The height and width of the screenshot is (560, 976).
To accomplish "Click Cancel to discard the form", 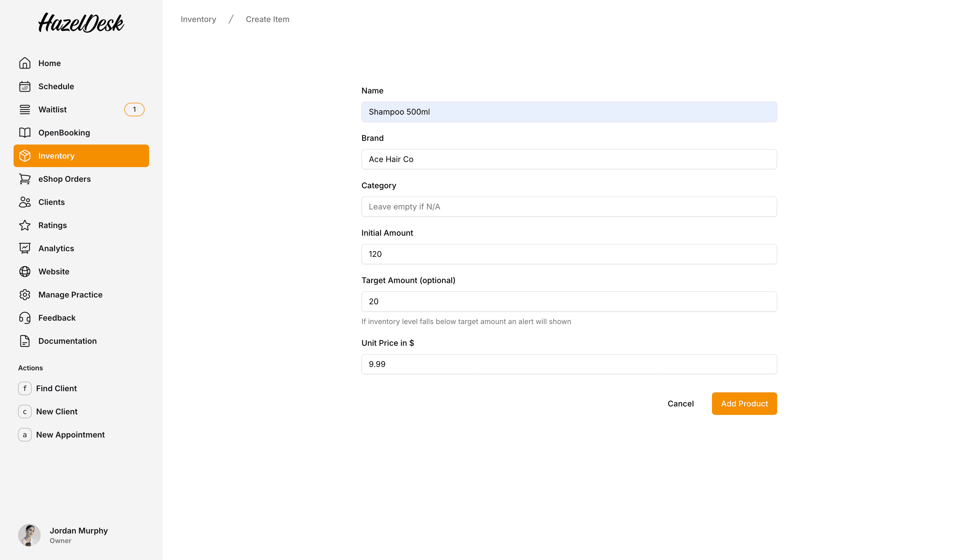I will click(680, 403).
